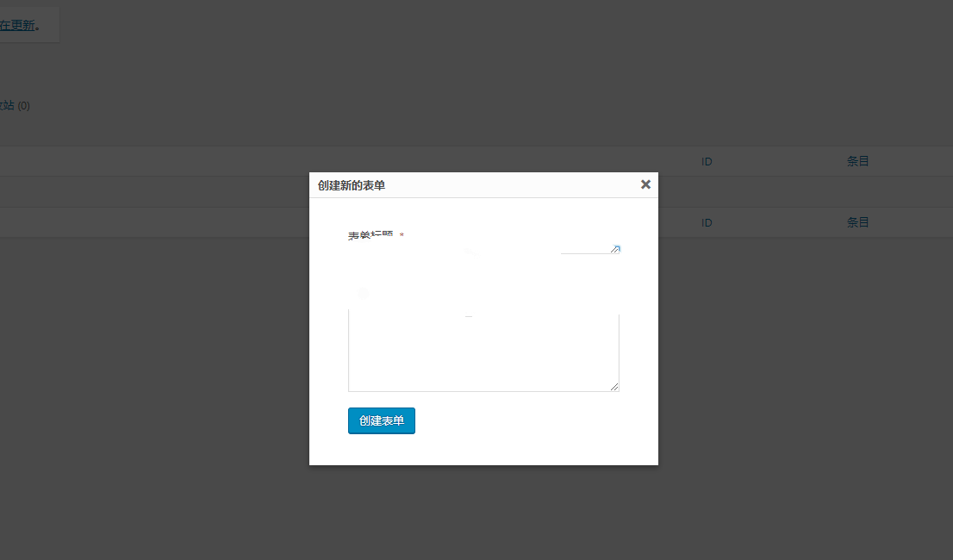Click blank dialog space right of 创建表单 button
Screen dimensions: 953x560
point(534,421)
